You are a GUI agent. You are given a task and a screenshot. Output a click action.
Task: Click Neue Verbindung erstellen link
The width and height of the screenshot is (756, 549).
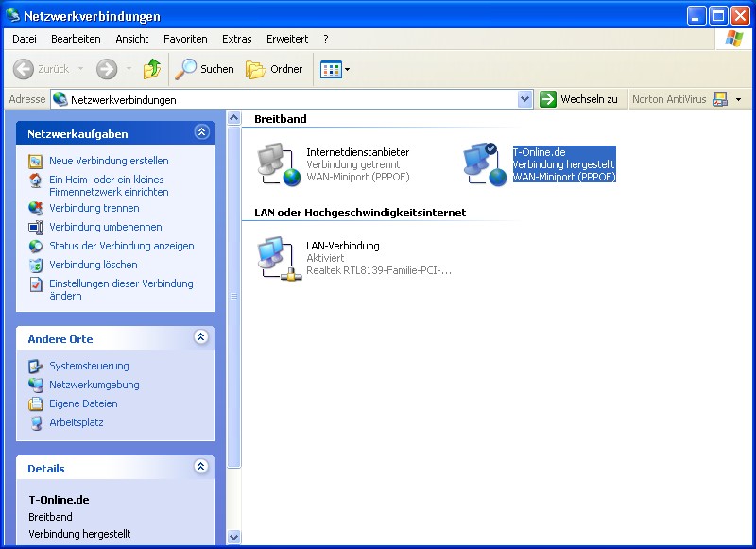(109, 161)
